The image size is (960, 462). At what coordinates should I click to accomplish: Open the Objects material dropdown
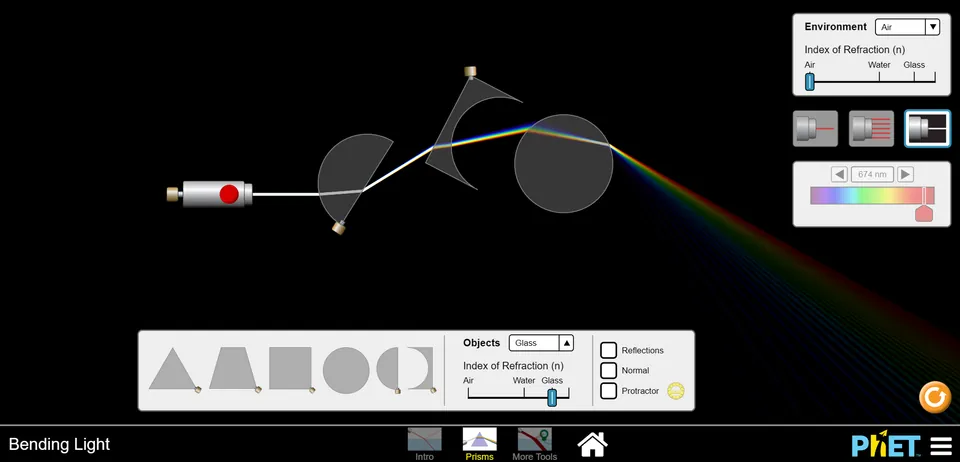541,343
